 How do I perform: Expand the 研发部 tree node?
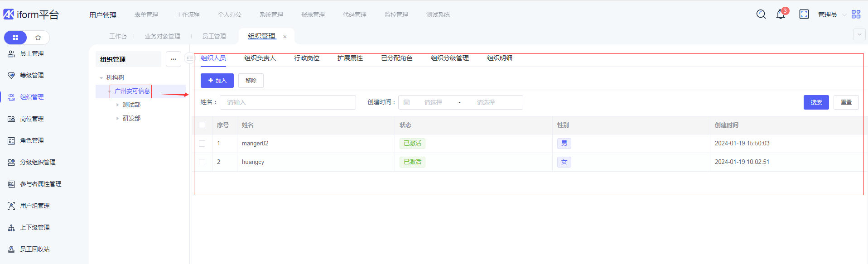[x=117, y=118]
